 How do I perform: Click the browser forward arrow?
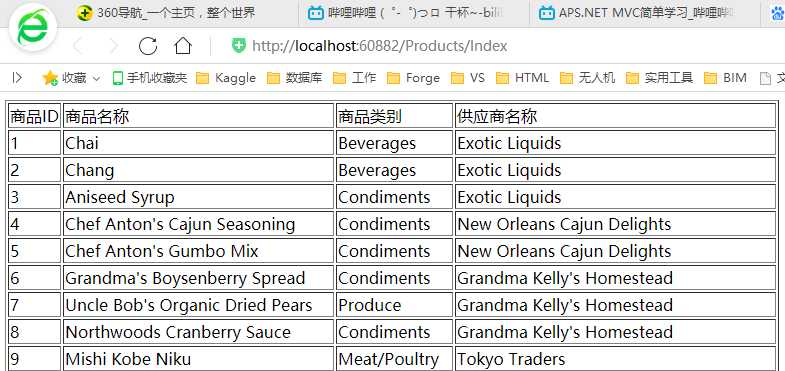click(x=113, y=46)
